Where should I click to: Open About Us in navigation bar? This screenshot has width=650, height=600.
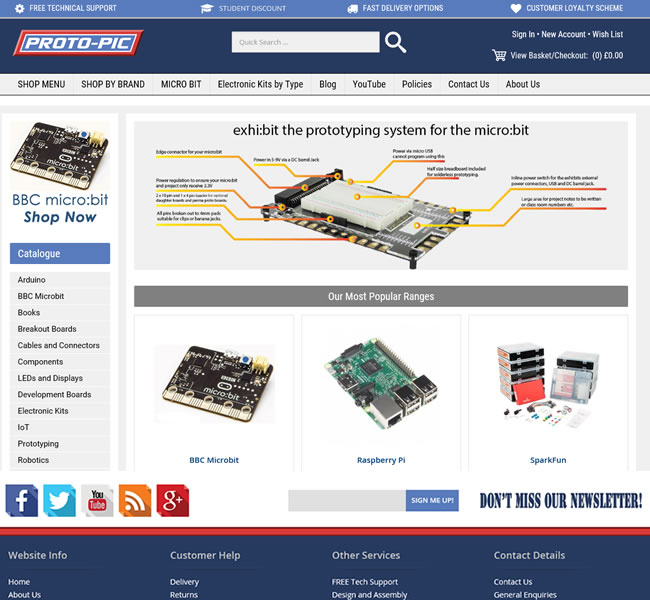[x=523, y=84]
